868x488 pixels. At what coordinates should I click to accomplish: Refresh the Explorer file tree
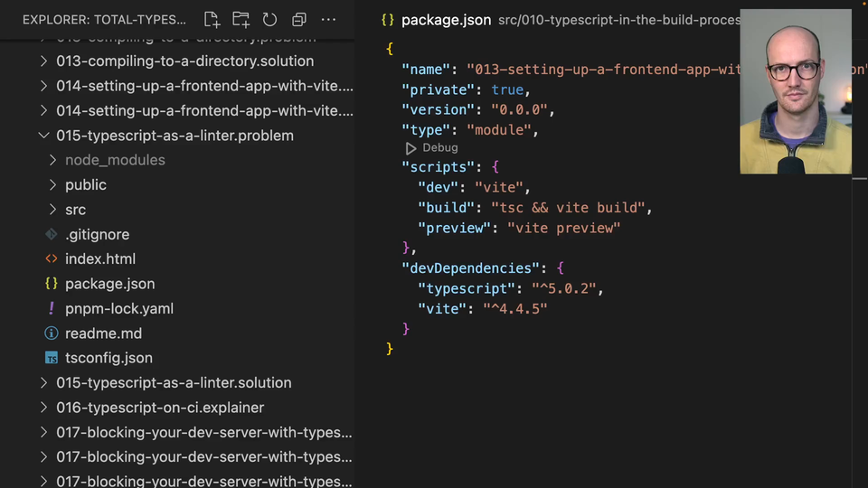(x=269, y=19)
